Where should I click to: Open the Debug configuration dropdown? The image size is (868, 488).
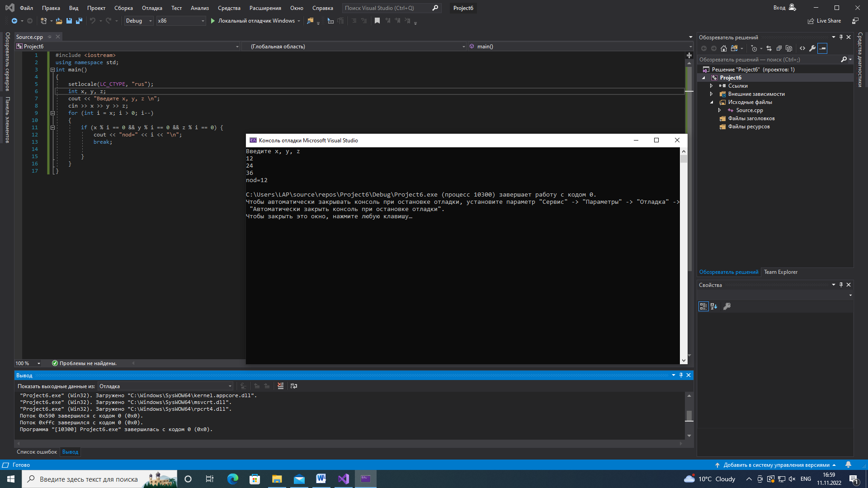151,21
